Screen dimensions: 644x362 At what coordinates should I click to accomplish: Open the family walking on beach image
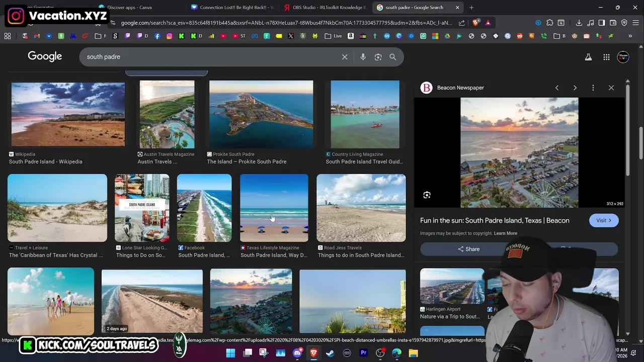pos(51,301)
